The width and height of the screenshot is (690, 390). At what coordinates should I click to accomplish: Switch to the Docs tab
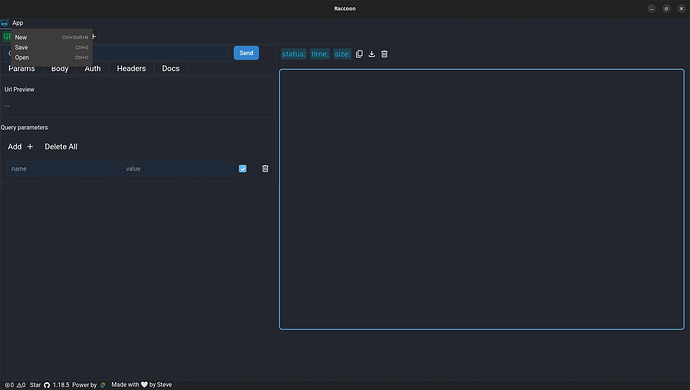tap(171, 69)
